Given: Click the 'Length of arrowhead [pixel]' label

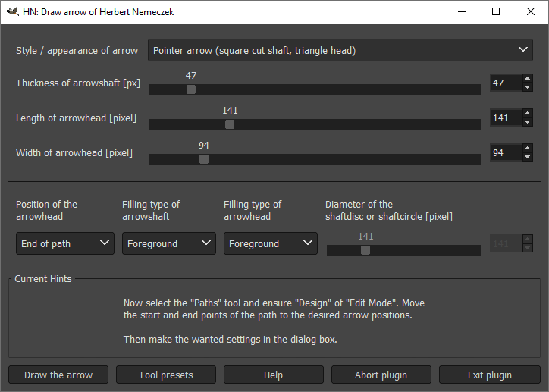Looking at the screenshot, I should pyautogui.click(x=76, y=118).
